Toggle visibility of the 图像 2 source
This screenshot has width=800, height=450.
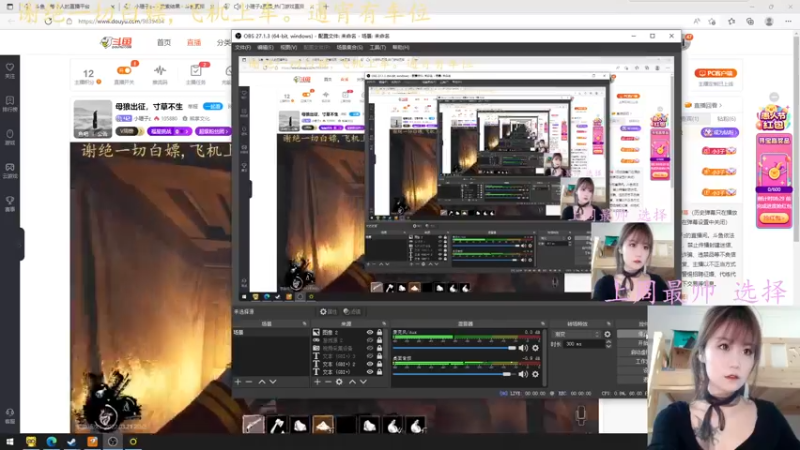coord(370,333)
